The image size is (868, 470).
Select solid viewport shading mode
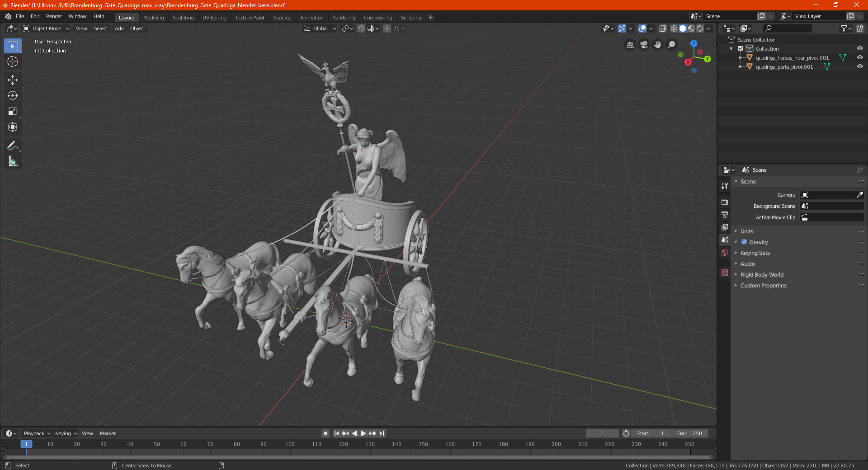683,28
